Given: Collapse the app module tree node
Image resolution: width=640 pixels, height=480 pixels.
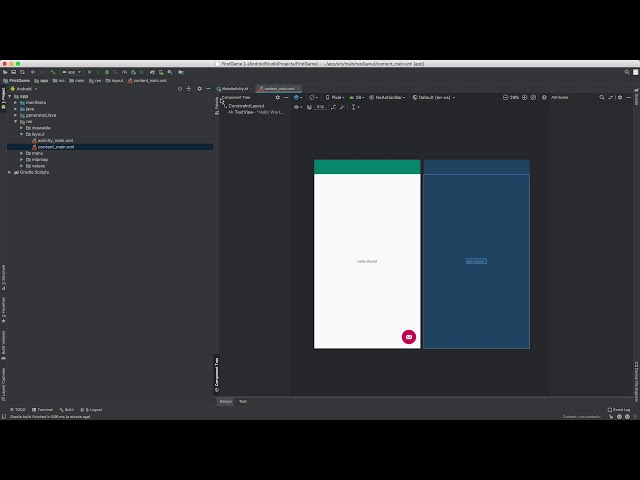Looking at the screenshot, I should tap(10, 96).
